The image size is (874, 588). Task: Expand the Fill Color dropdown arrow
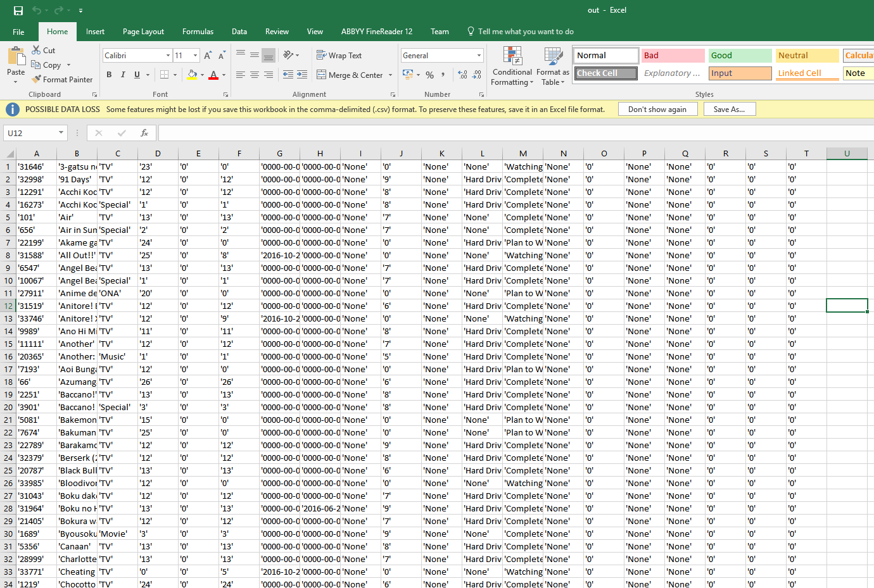click(x=201, y=75)
